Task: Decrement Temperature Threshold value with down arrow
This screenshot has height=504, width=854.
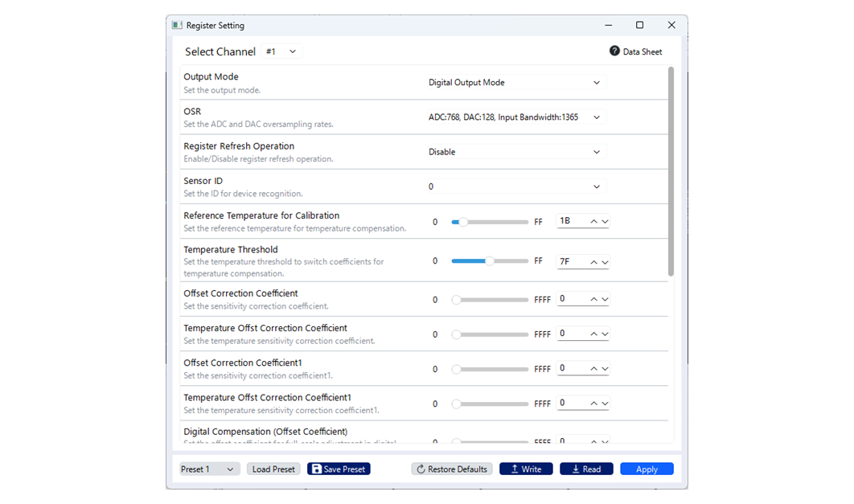Action: tap(605, 262)
